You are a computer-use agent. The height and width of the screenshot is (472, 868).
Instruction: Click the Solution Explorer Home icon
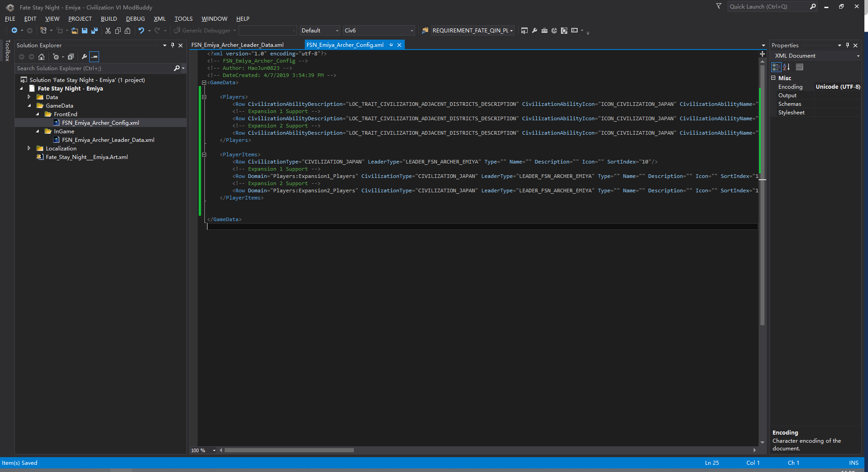41,57
